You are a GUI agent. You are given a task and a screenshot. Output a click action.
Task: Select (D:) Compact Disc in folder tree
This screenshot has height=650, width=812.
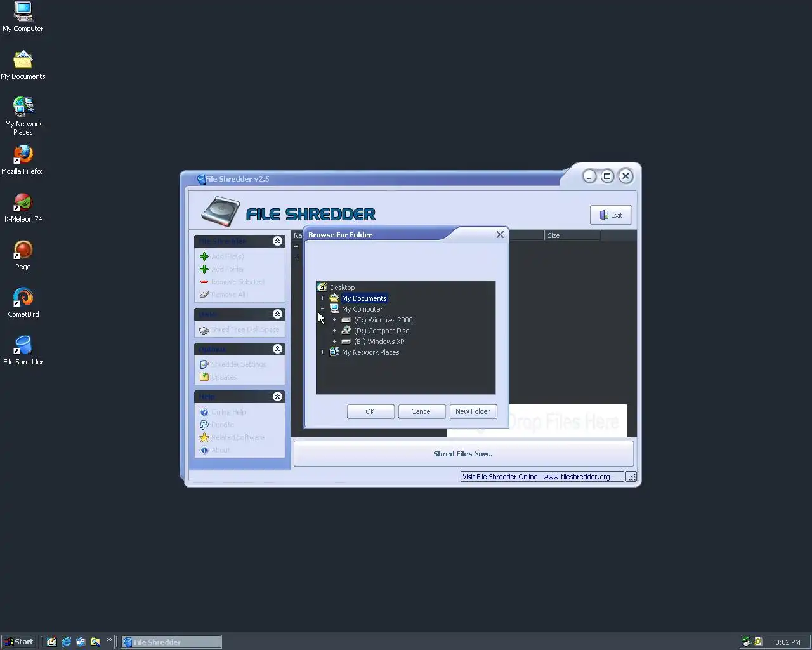(x=381, y=331)
